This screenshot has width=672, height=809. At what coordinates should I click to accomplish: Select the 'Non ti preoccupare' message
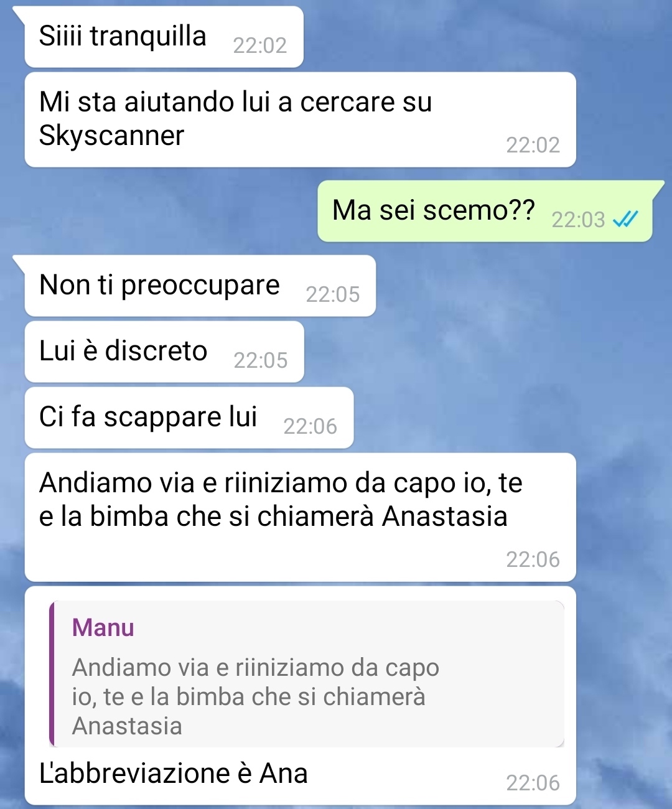[200, 286]
